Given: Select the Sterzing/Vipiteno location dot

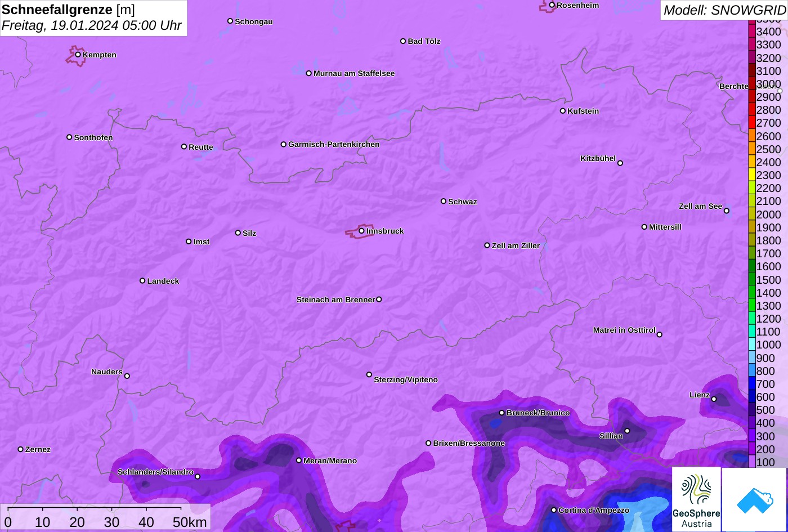Looking at the screenshot, I should 369,374.
